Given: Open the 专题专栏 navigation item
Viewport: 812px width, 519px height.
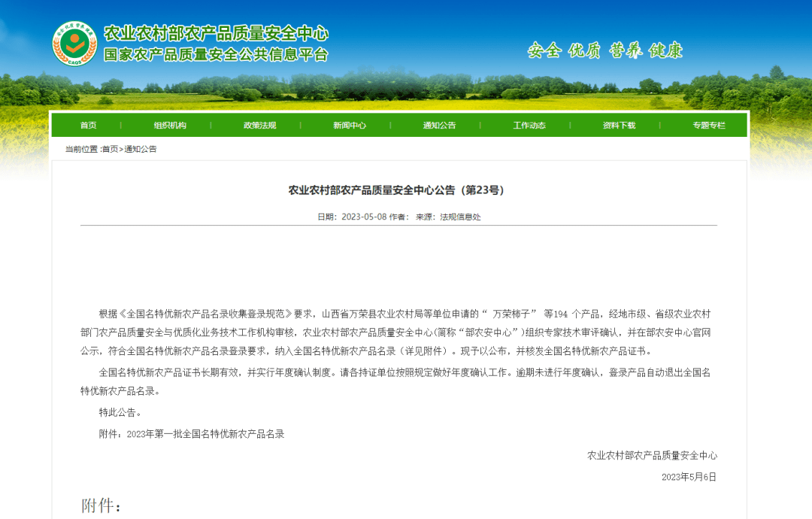Looking at the screenshot, I should pyautogui.click(x=709, y=126).
